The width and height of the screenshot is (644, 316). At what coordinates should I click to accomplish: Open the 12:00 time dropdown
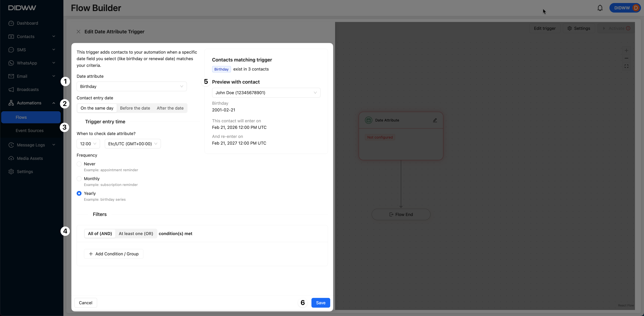click(88, 144)
